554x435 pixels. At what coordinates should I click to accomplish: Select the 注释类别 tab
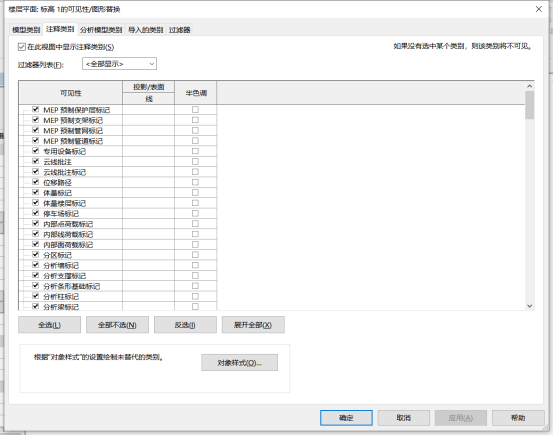coord(60,29)
